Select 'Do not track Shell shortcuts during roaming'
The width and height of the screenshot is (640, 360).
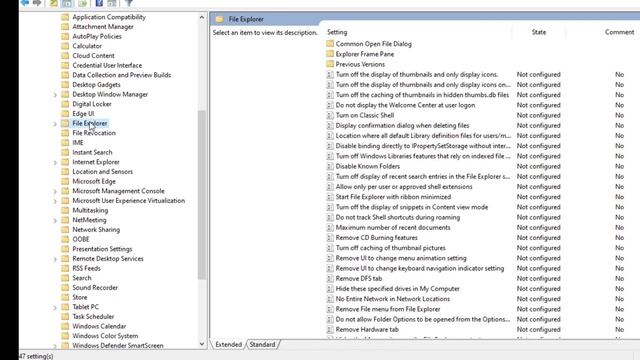398,217
